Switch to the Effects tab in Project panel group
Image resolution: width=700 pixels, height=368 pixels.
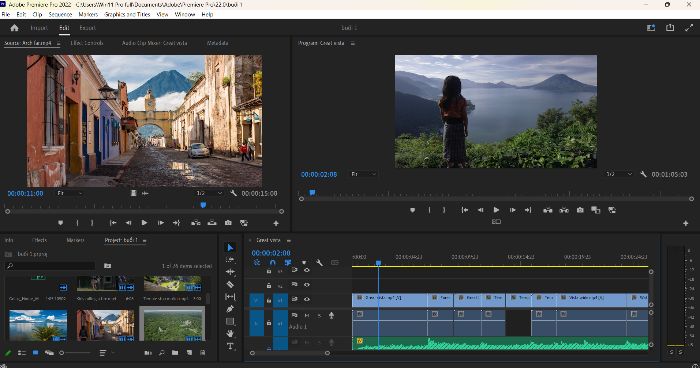coord(39,240)
